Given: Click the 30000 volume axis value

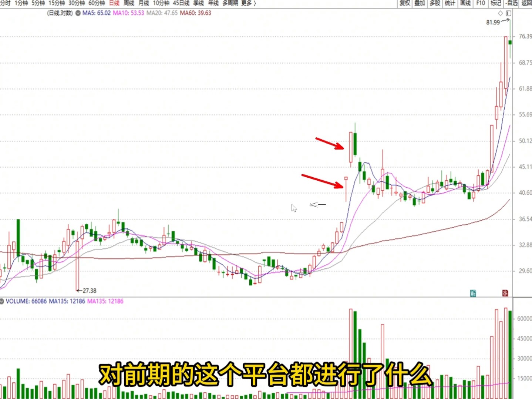Looking at the screenshot, I should pyautogui.click(x=525, y=358).
